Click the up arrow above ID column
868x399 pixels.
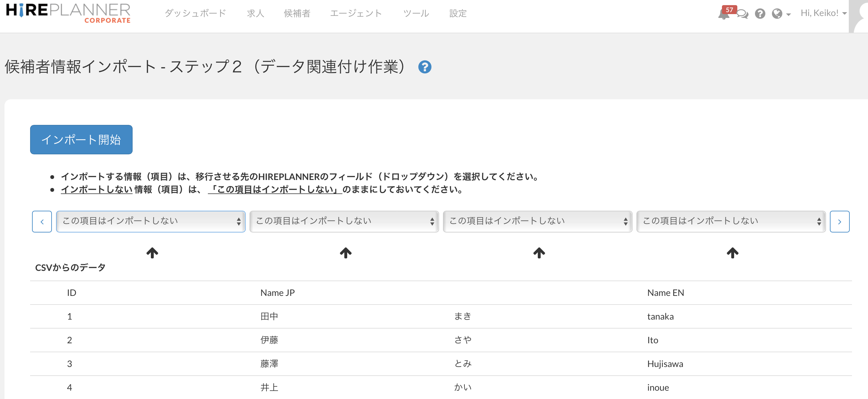click(152, 252)
